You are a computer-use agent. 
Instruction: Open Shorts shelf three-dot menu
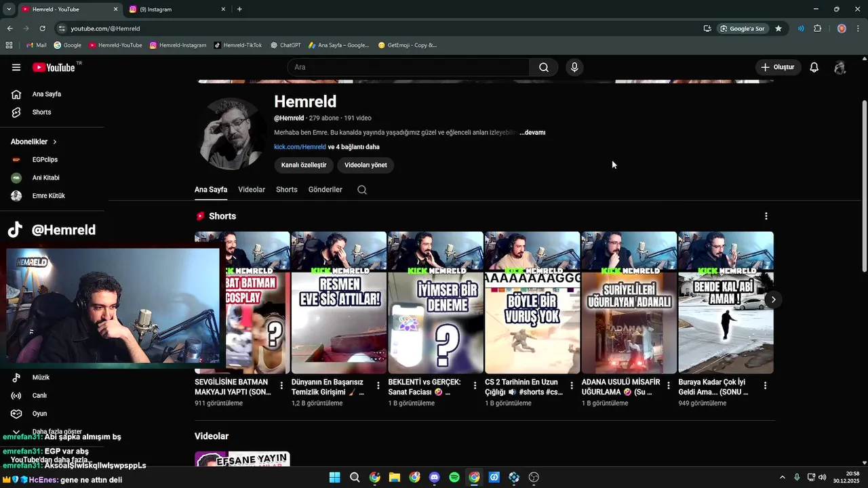click(766, 216)
